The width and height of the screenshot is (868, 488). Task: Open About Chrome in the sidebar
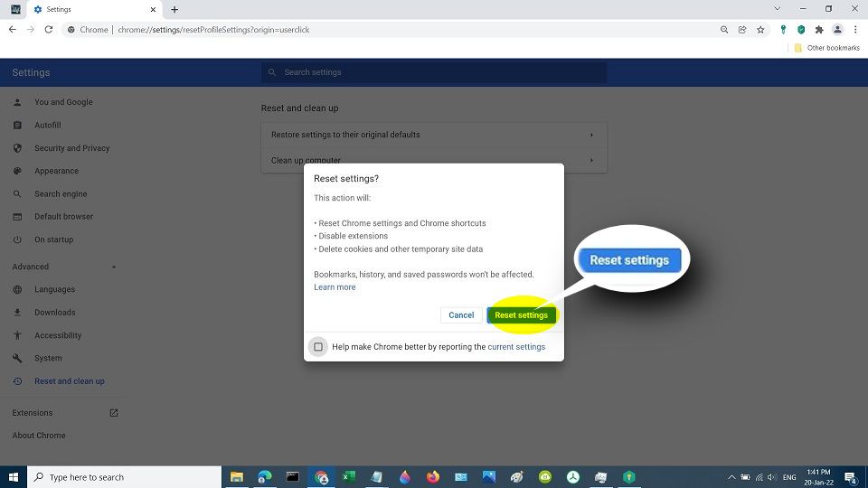[39, 436]
